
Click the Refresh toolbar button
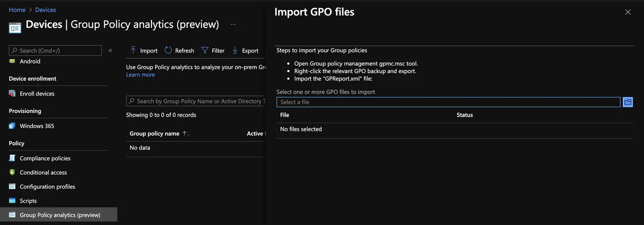pyautogui.click(x=180, y=50)
